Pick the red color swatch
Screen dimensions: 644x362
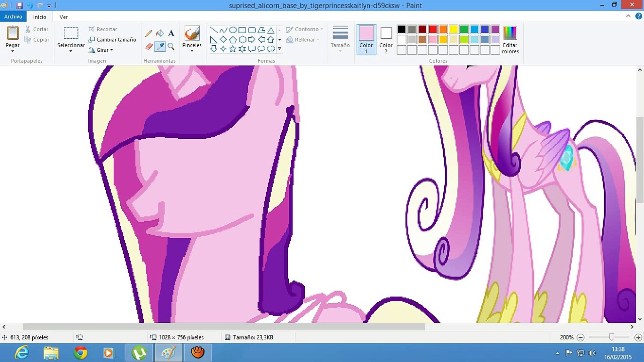click(x=433, y=29)
